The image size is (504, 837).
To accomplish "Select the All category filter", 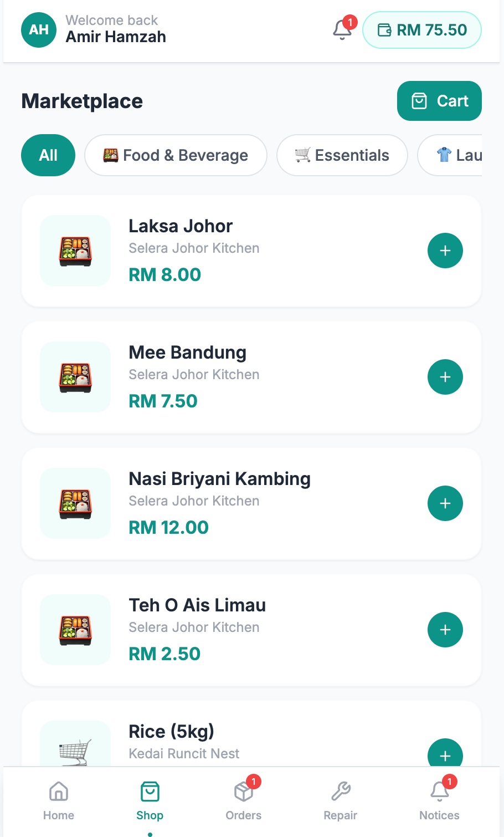I will (48, 155).
